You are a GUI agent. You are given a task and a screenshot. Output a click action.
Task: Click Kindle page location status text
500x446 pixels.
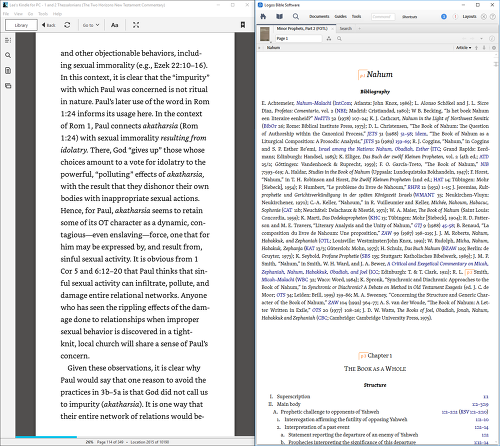coord(127,442)
